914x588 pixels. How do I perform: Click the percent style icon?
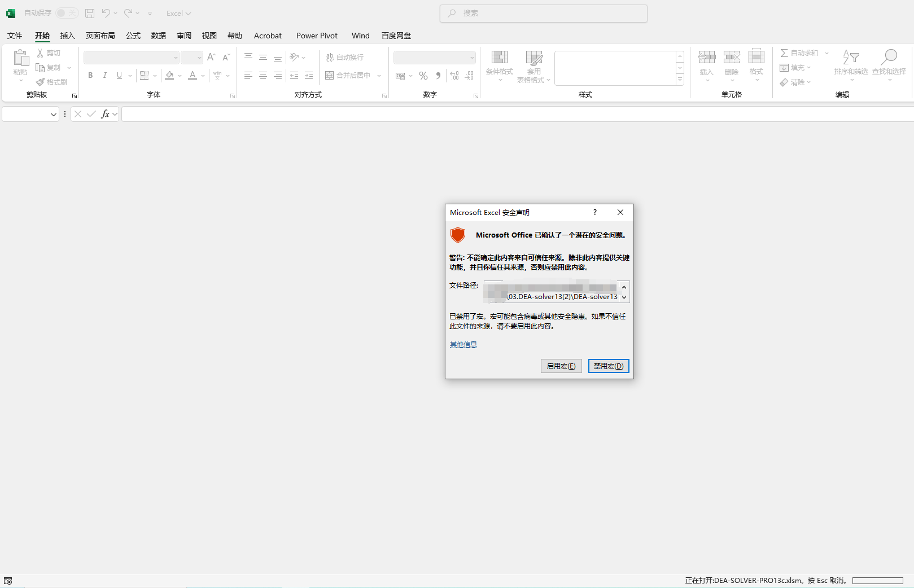pos(423,76)
